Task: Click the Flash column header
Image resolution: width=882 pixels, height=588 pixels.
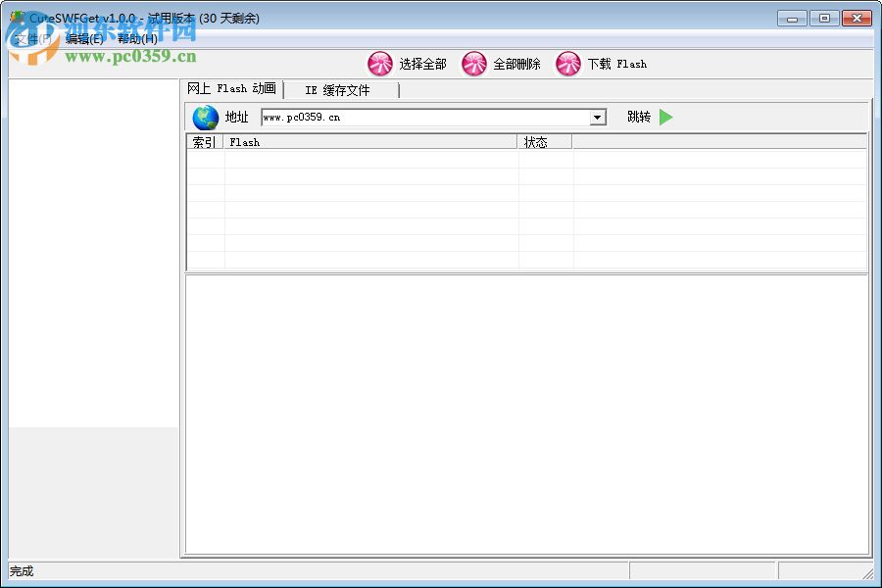Action: pos(294,141)
